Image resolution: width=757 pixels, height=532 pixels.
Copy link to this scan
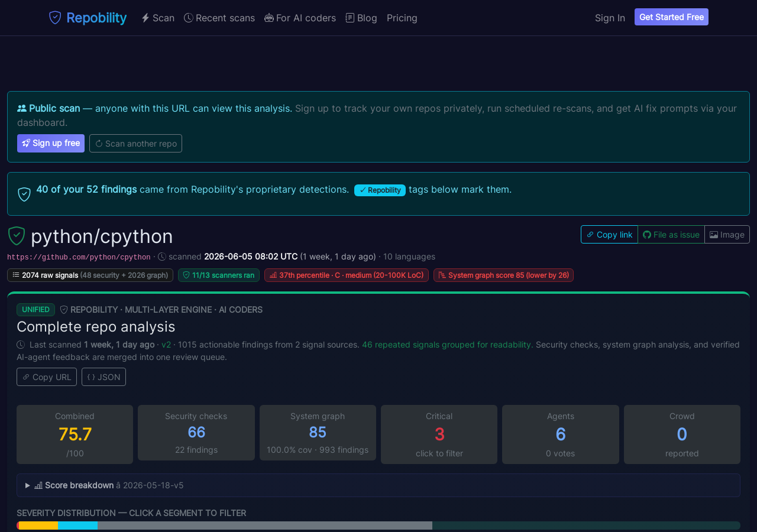pyautogui.click(x=609, y=234)
